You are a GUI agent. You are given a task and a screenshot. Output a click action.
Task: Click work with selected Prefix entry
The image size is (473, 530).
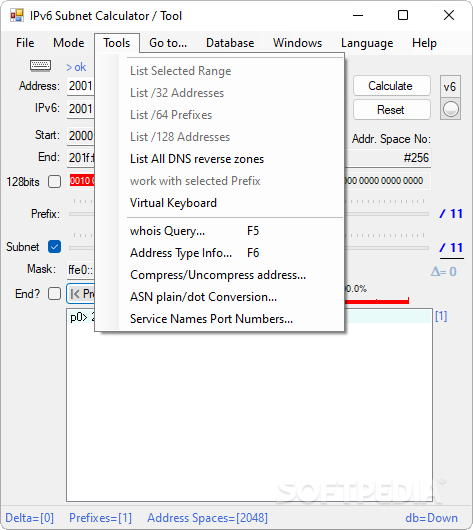point(220,181)
